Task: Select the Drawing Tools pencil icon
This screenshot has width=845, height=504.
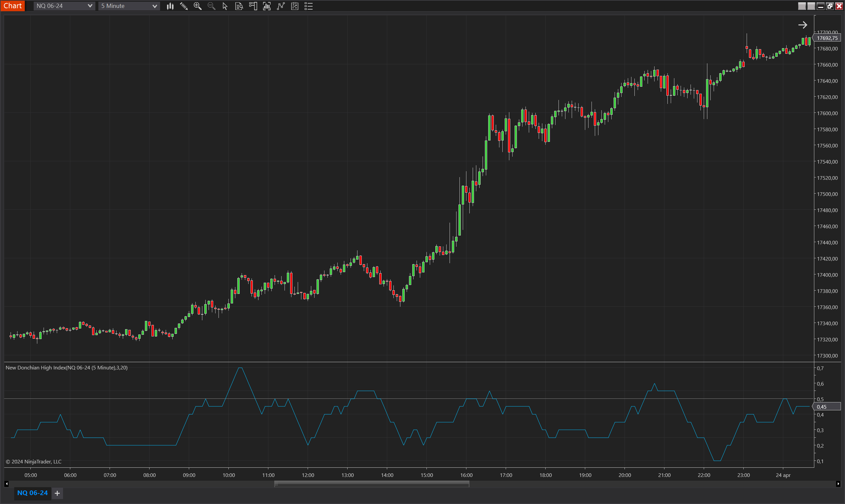Action: point(184,6)
